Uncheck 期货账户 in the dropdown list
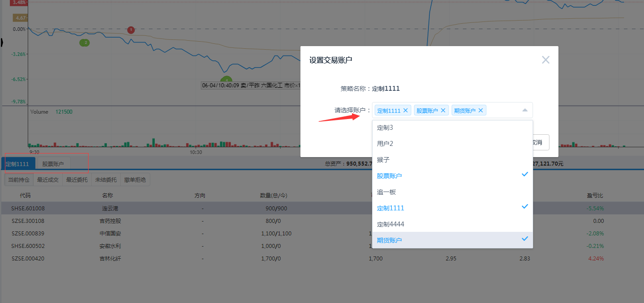 click(x=453, y=240)
